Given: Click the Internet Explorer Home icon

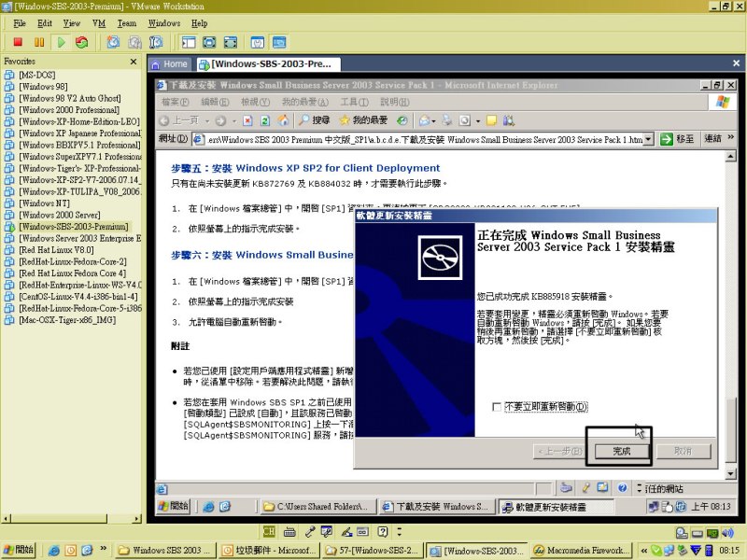Looking at the screenshot, I should click(x=284, y=121).
